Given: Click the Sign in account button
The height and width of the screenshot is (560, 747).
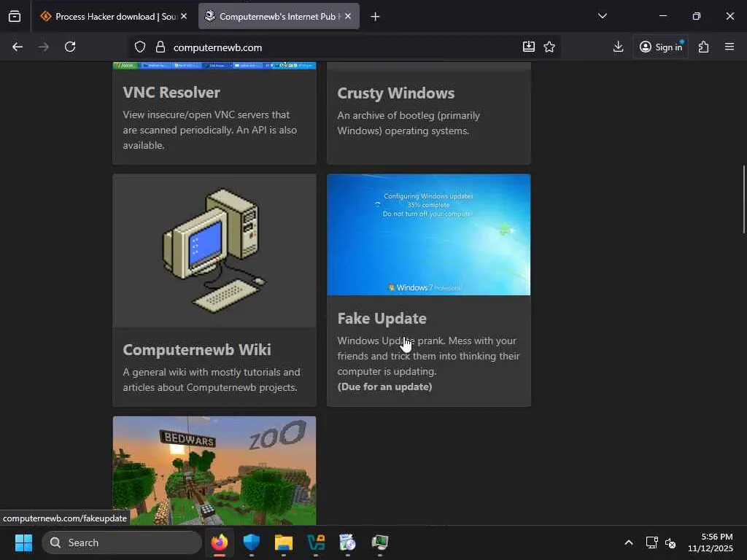Looking at the screenshot, I should (x=660, y=47).
